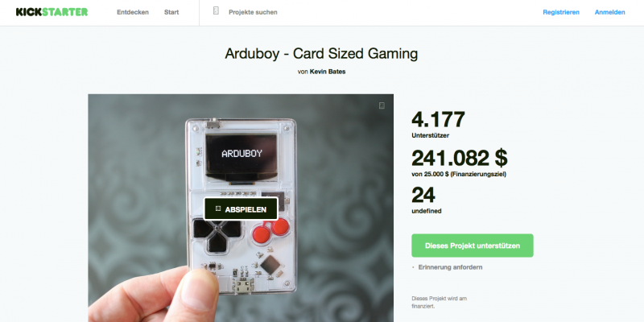The image size is (644, 322).
Task: Click the play icon inside ABSPIELEN
Action: [x=218, y=208]
